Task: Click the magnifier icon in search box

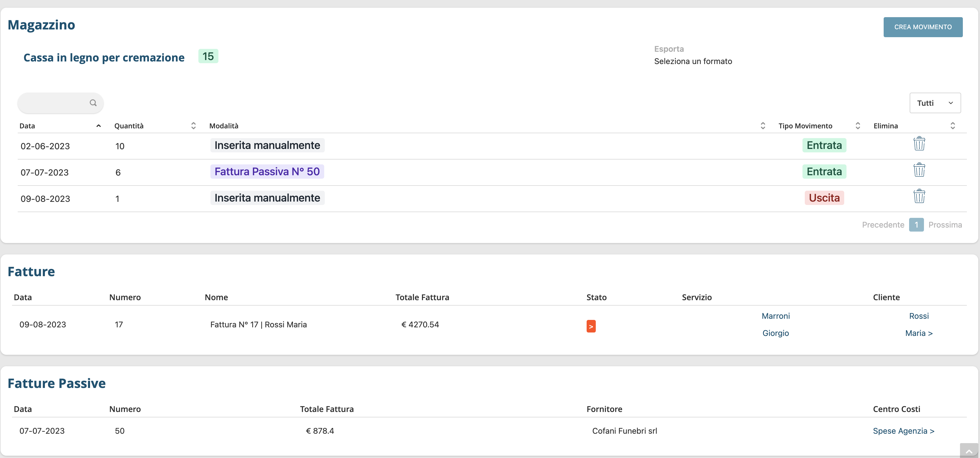Action: coord(93,103)
